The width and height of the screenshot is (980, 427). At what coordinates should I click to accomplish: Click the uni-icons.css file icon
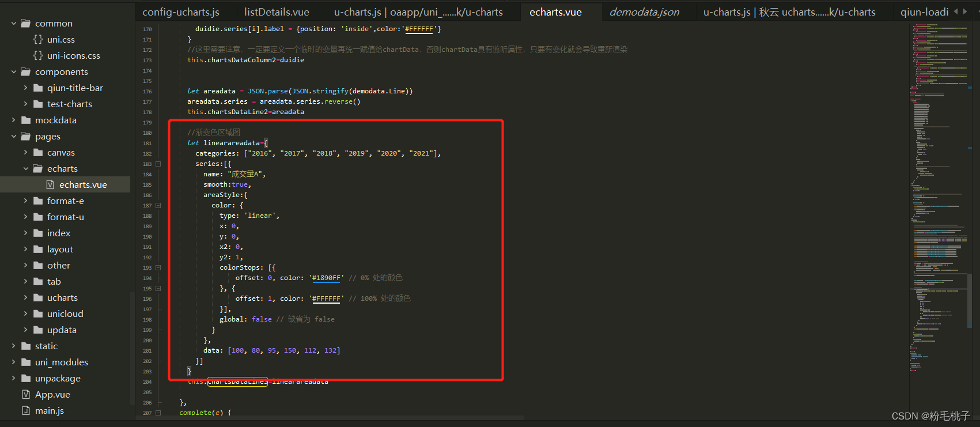[x=38, y=55]
